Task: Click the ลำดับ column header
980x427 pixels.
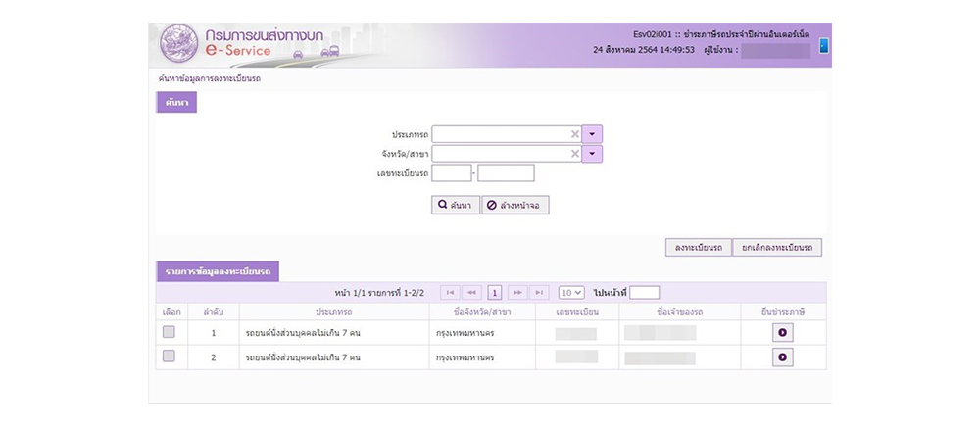Action: coord(213,311)
